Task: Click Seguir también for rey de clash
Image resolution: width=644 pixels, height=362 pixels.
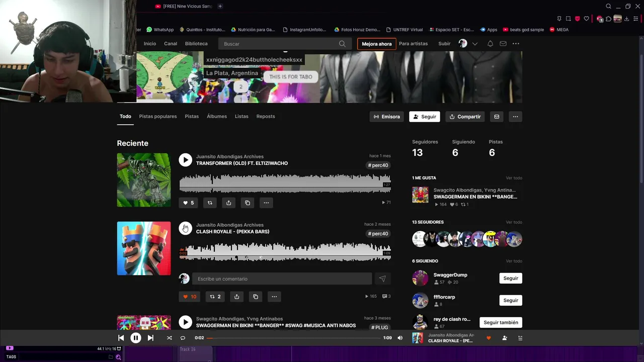Action: click(x=501, y=322)
